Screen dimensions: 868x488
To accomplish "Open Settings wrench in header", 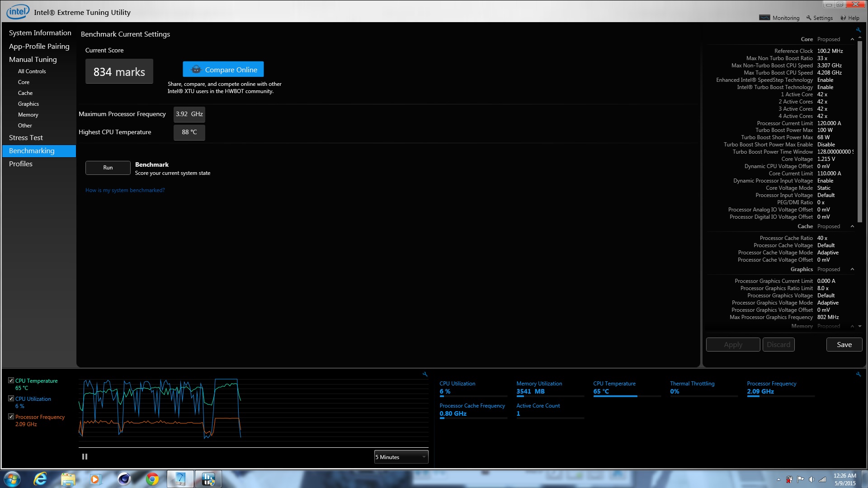I will [x=809, y=18].
